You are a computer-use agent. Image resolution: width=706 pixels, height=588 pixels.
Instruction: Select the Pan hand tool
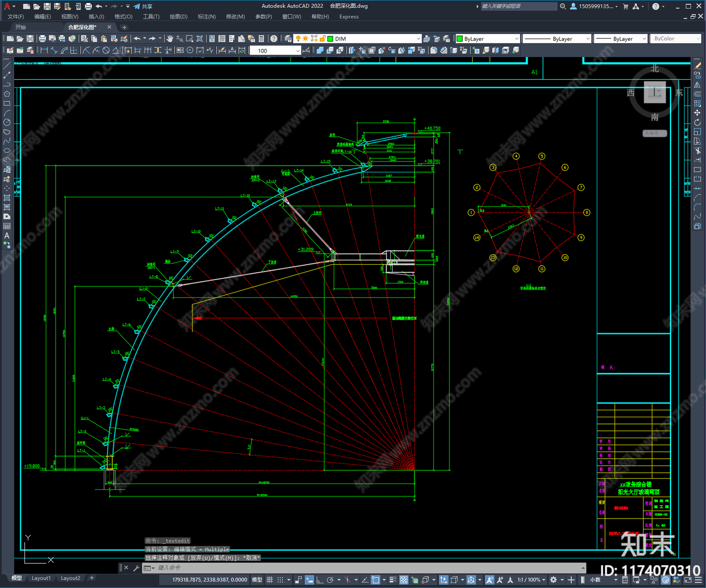tap(169, 39)
